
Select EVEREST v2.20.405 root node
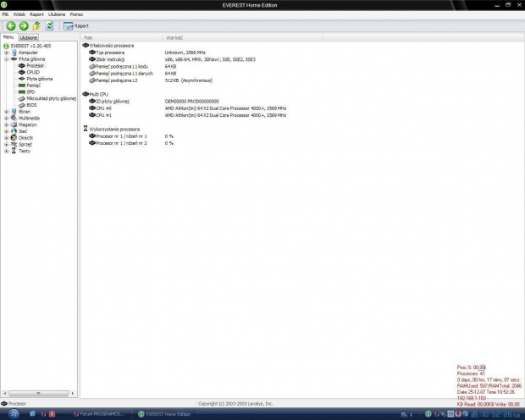click(30, 46)
